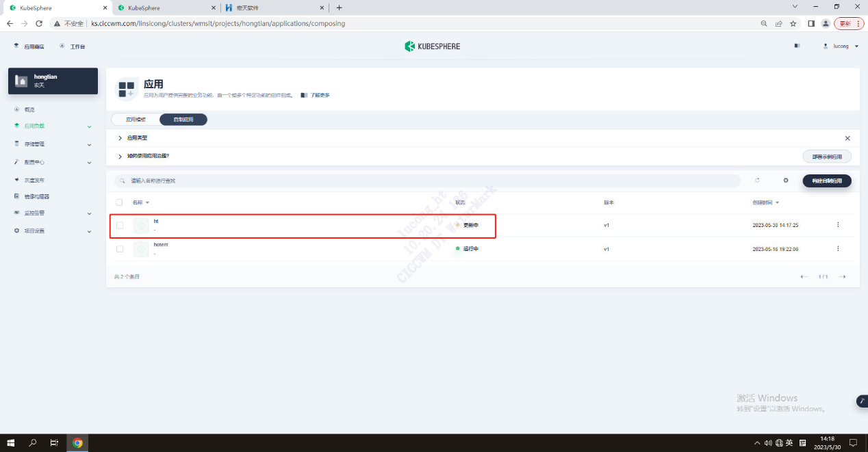The width and height of the screenshot is (868, 452).
Task: Click the document icon left of lucong
Action: click(x=796, y=46)
